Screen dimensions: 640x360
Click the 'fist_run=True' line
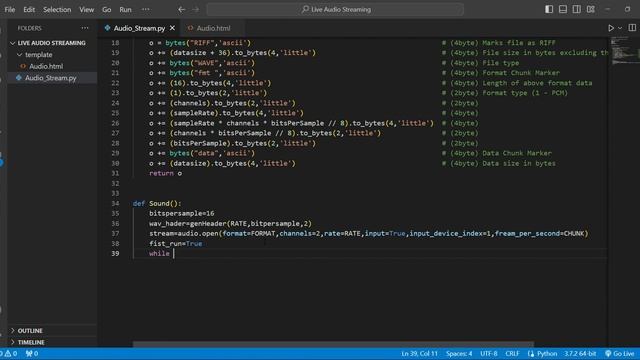(176, 244)
